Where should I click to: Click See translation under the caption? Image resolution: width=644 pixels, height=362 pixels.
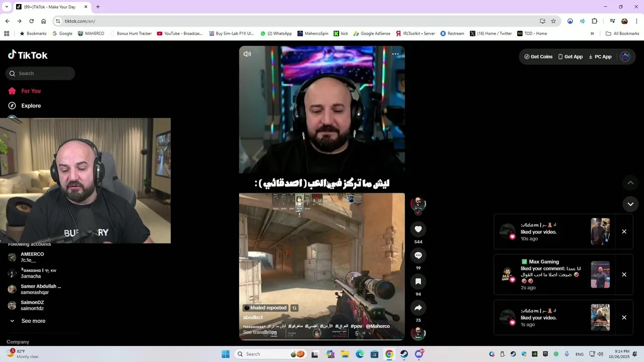[260, 332]
